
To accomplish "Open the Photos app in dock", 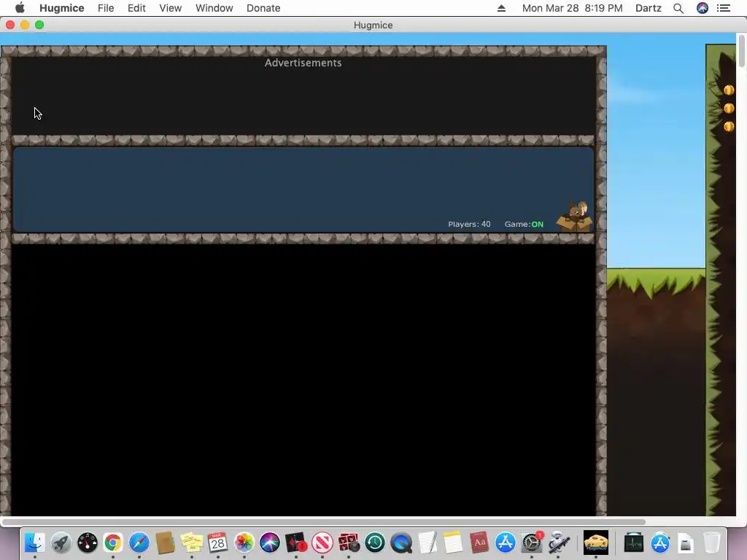I will pos(244,542).
